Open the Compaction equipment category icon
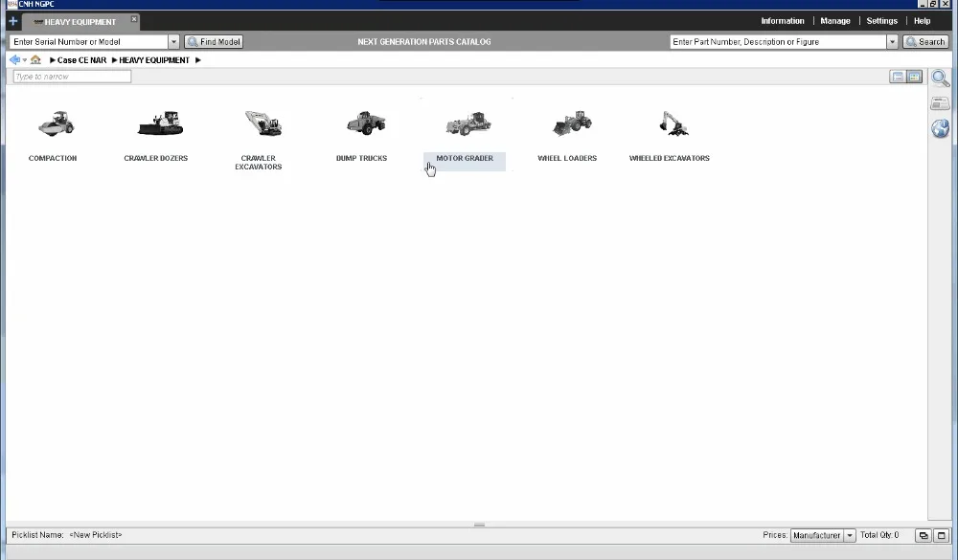Screen dimensions: 958x560 (56, 123)
